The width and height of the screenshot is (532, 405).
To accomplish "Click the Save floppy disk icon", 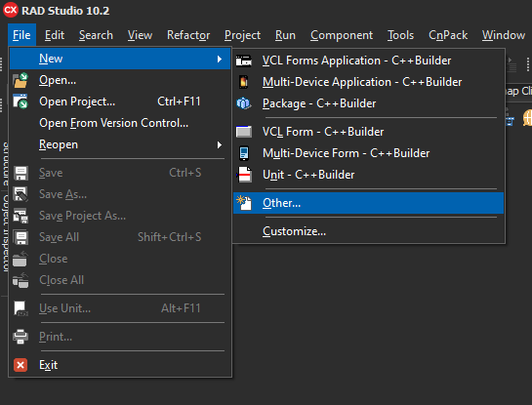I will [x=20, y=173].
